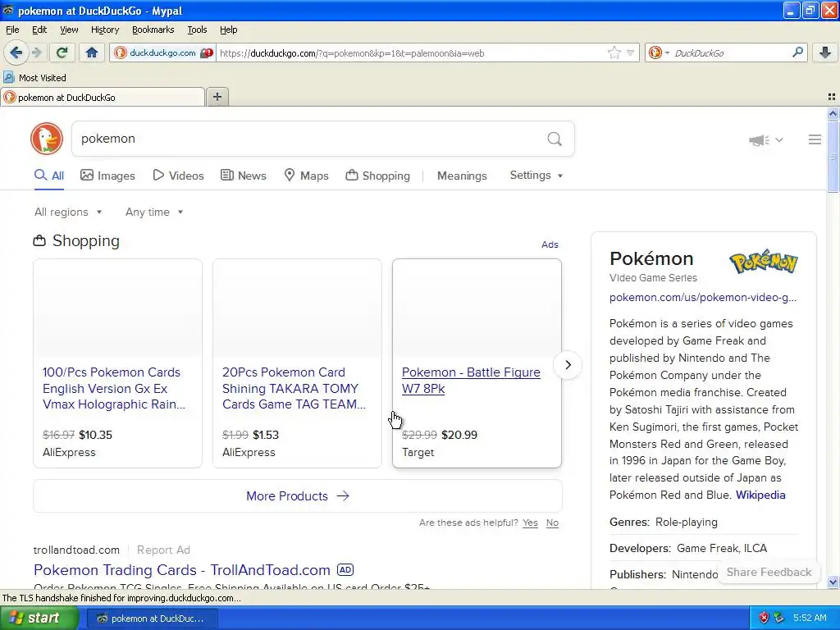The height and width of the screenshot is (630, 840).
Task: Switch to Shopping search results
Action: tap(377, 176)
